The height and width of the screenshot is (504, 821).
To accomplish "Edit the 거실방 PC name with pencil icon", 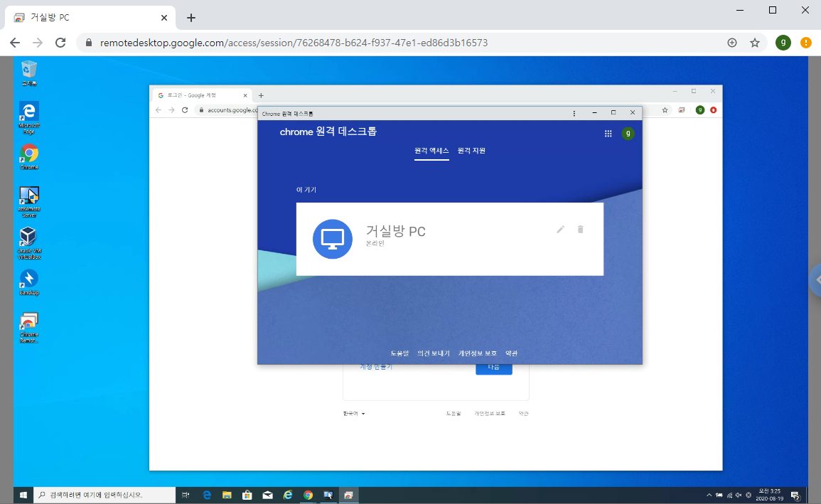I will click(560, 229).
